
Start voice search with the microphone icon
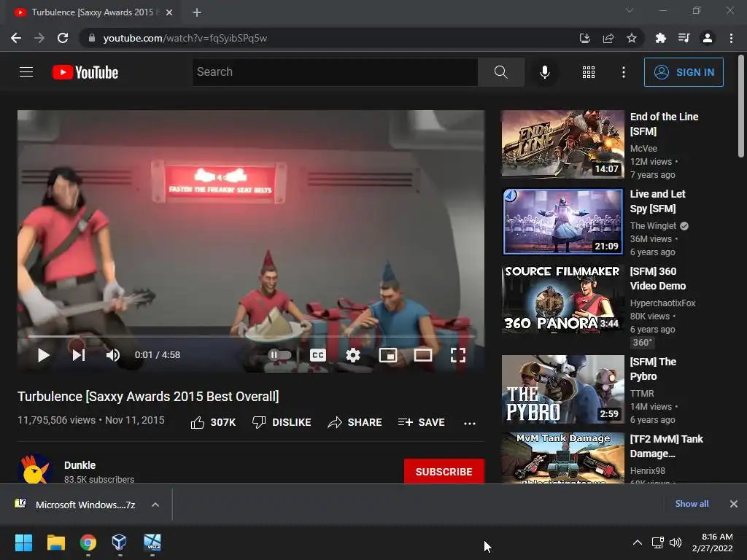point(544,72)
